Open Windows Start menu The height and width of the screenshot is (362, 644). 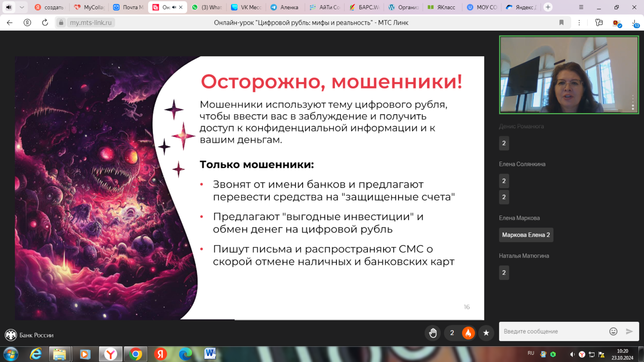coord(10,354)
